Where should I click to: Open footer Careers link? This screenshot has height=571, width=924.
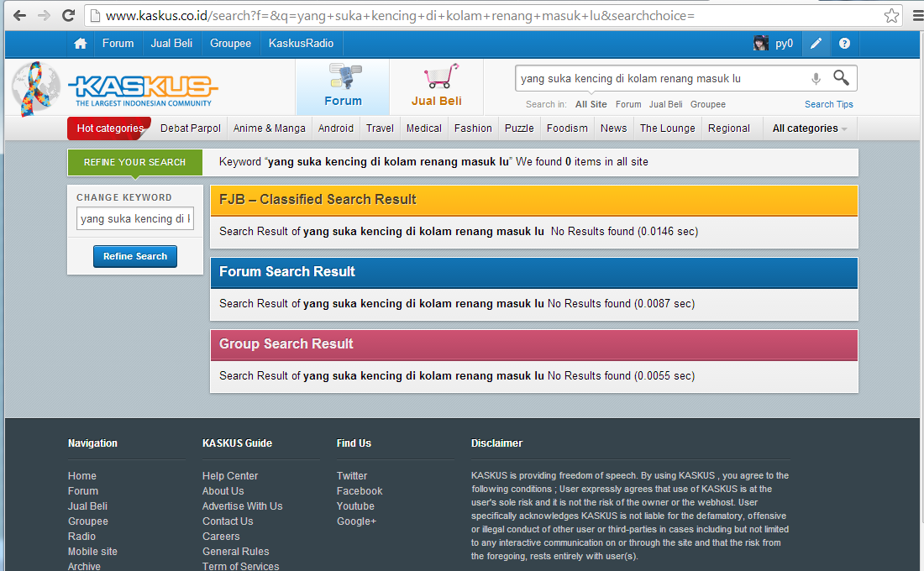[221, 537]
